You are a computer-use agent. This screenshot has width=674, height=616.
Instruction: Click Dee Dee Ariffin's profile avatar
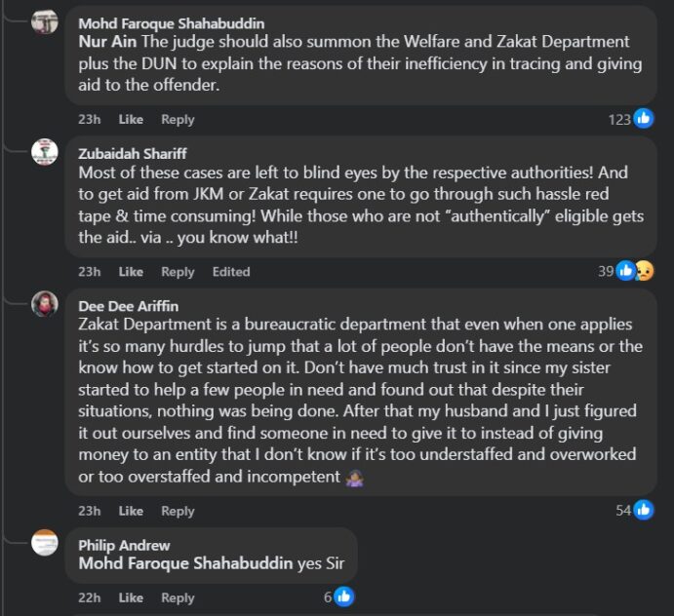click(45, 304)
